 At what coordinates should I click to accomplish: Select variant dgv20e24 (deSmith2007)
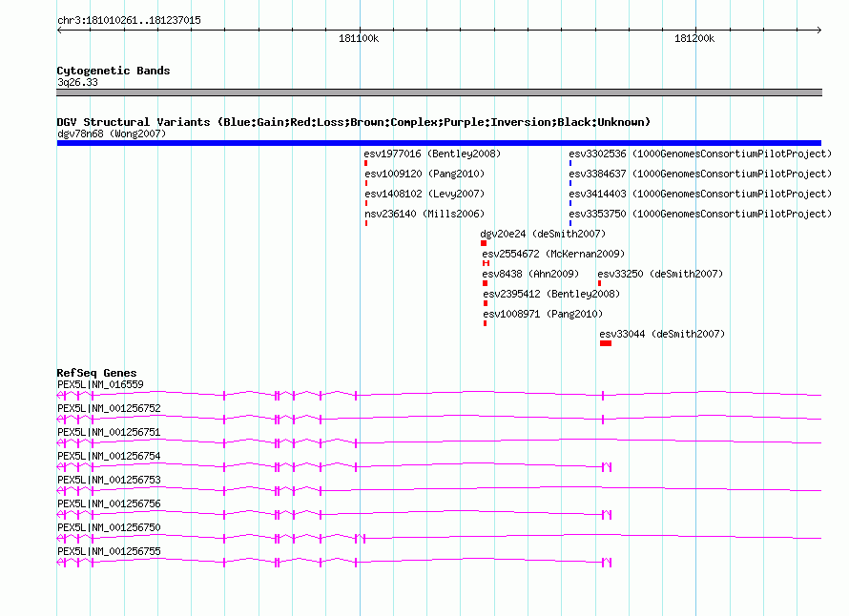543,234
